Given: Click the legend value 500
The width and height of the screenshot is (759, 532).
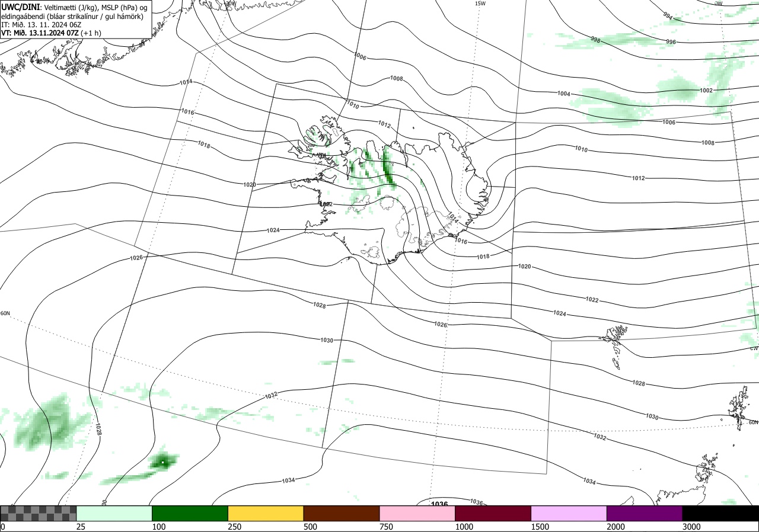Looking at the screenshot, I should tap(311, 527).
